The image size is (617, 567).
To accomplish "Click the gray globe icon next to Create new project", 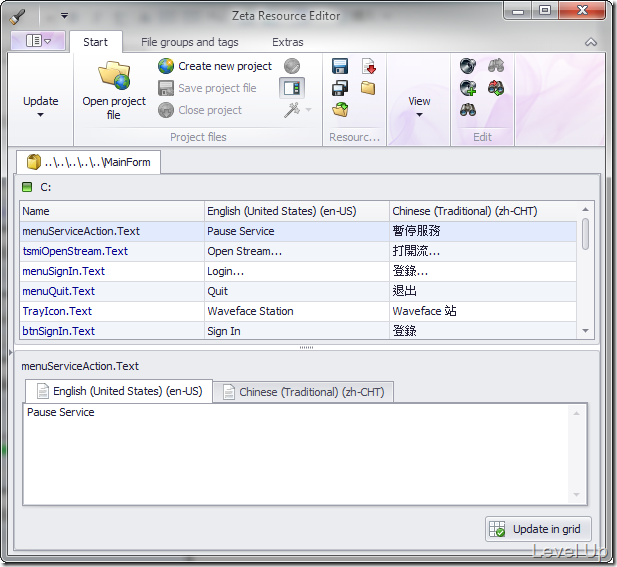I will pyautogui.click(x=292, y=66).
